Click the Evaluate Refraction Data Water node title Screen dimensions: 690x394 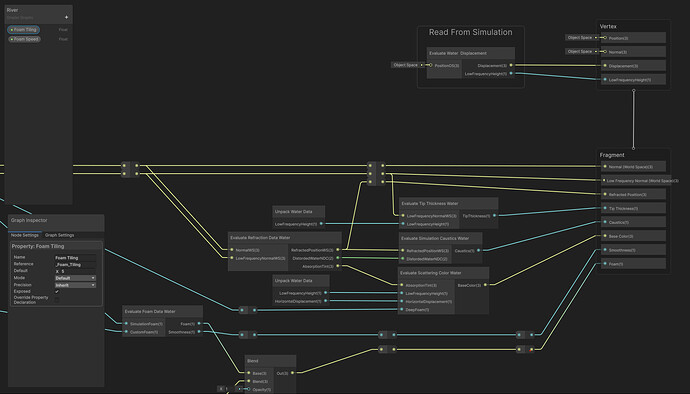tap(260, 238)
